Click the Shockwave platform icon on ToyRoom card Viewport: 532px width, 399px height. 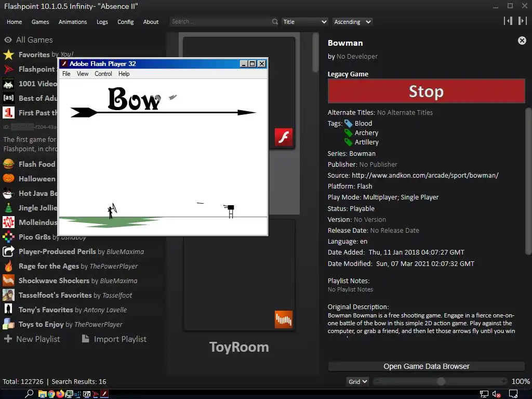(284, 320)
